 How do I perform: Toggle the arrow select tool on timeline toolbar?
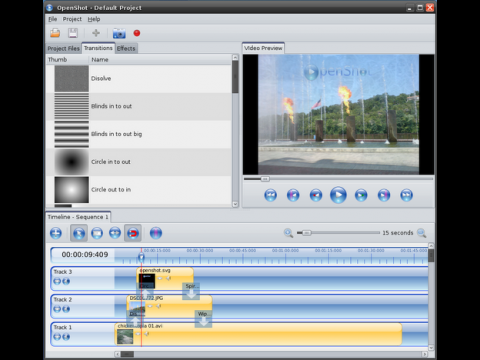[79, 233]
